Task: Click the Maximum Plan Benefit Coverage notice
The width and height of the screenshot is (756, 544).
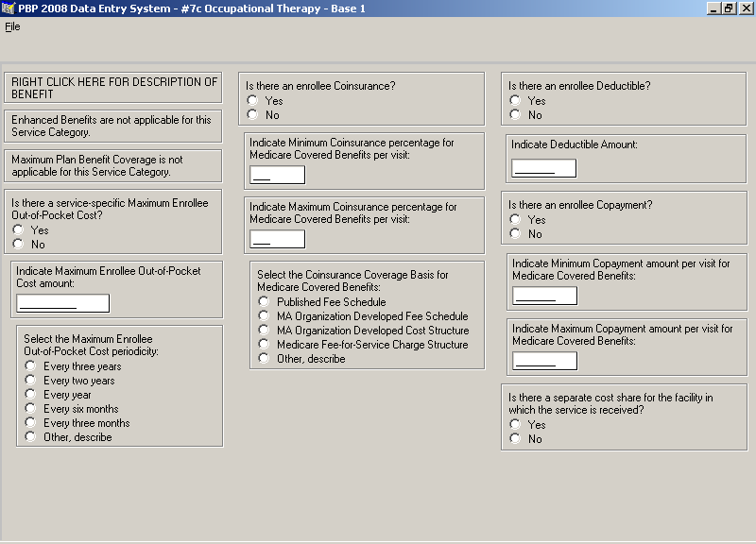Action: [113, 166]
